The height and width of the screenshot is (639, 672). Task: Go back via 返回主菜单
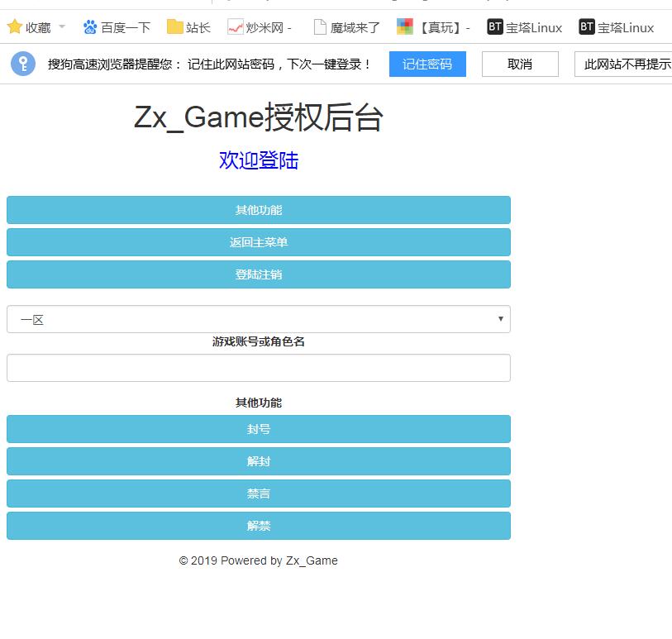[x=258, y=242]
